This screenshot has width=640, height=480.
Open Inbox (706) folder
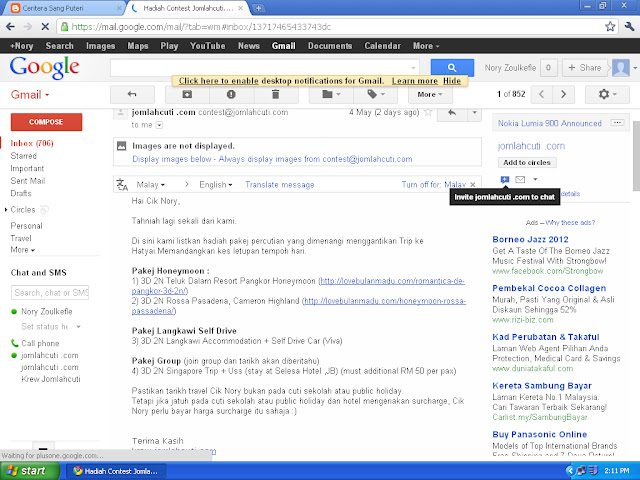(32, 143)
